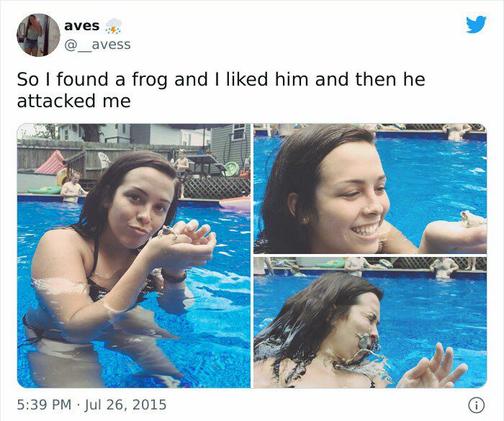Open the top-right smiling photo
Screen dimensions: 504x421
(370, 189)
